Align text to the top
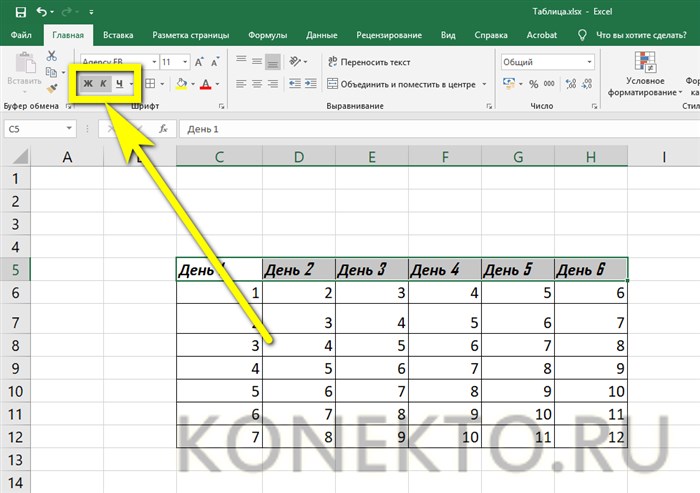700x493 pixels. pos(242,60)
